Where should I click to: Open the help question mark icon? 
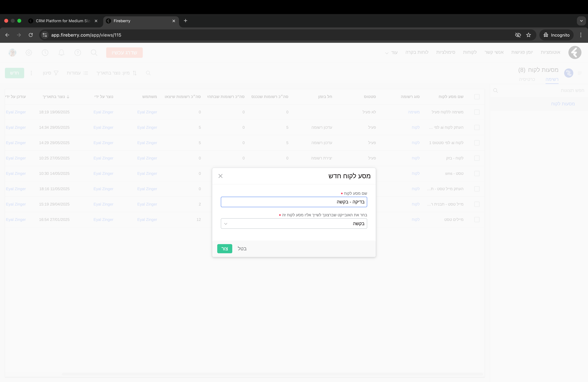[78, 53]
